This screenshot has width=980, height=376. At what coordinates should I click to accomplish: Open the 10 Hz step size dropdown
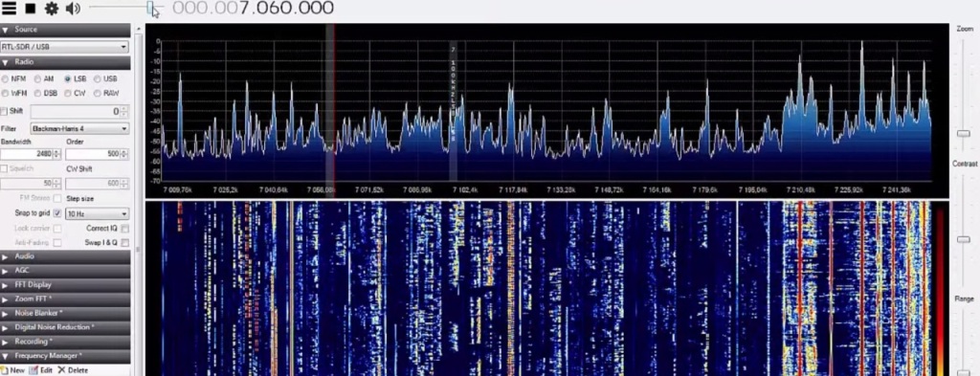(x=97, y=213)
